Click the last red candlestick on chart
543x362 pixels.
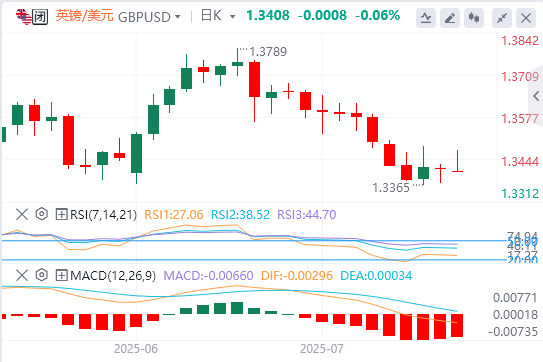457,161
